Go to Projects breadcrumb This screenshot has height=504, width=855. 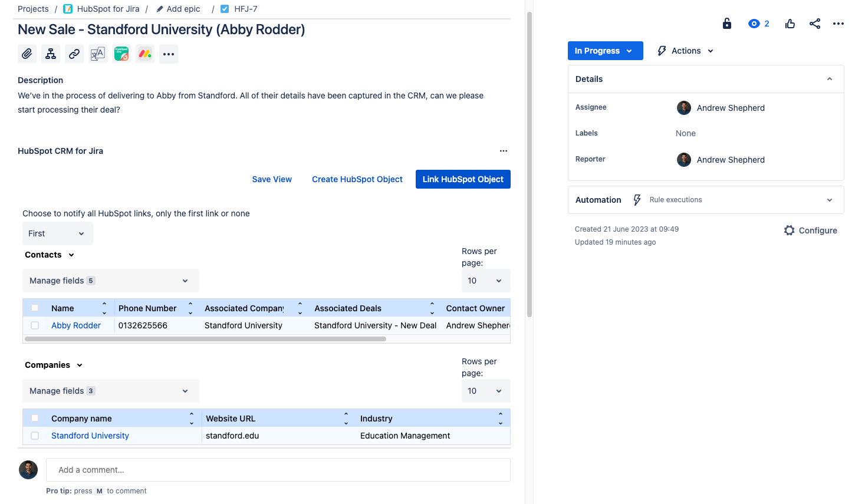[x=33, y=9]
